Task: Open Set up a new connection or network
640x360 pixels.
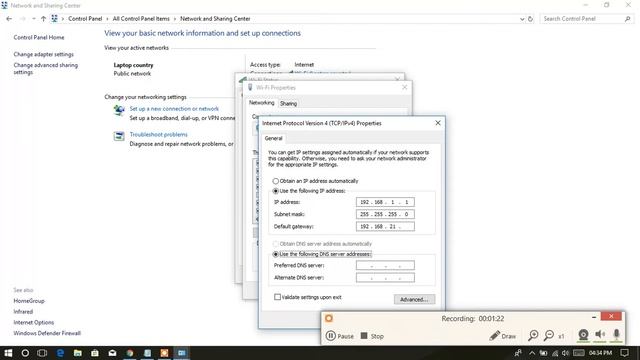Action: [174, 109]
